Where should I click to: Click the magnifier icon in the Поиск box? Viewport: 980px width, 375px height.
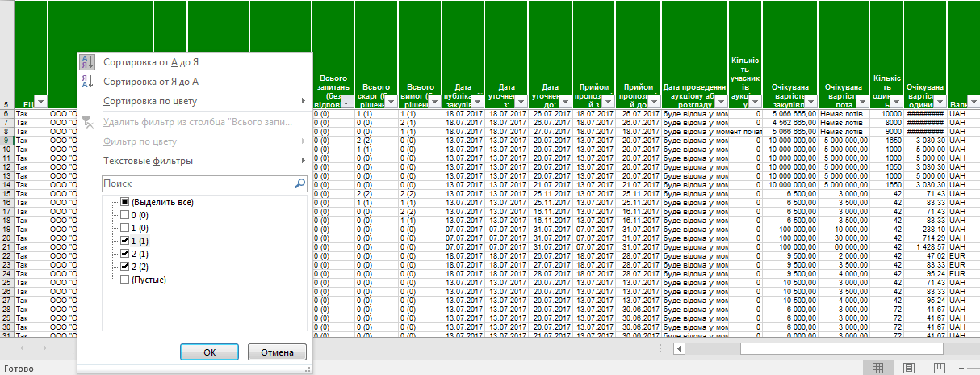pyautogui.click(x=299, y=183)
